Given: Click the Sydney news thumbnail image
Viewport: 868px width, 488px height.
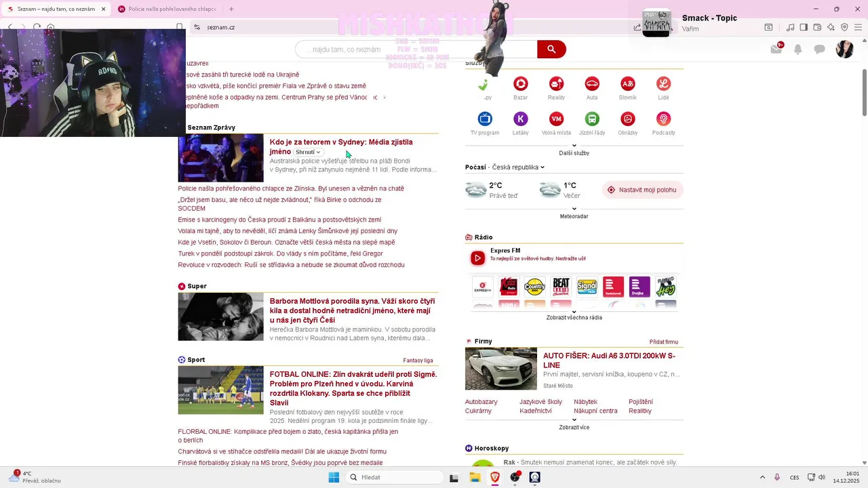Looking at the screenshot, I should pos(220,158).
